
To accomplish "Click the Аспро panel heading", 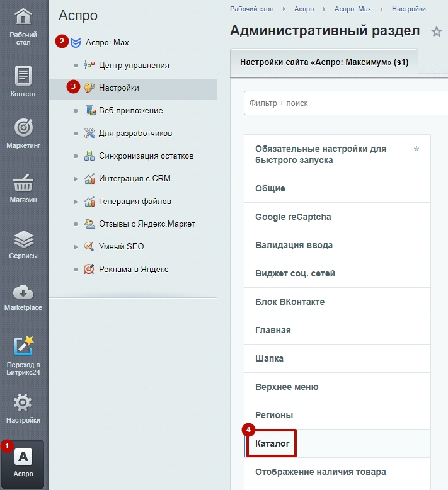I will (78, 15).
